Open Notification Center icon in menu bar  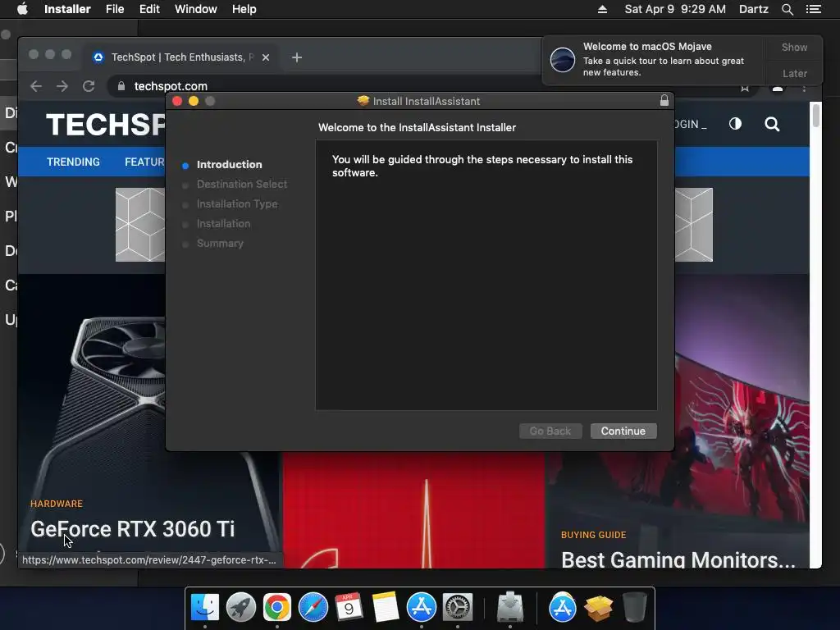pyautogui.click(x=813, y=9)
